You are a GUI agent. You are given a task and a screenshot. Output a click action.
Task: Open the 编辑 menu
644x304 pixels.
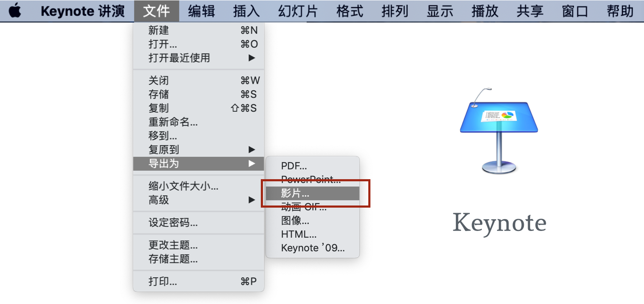point(201,11)
